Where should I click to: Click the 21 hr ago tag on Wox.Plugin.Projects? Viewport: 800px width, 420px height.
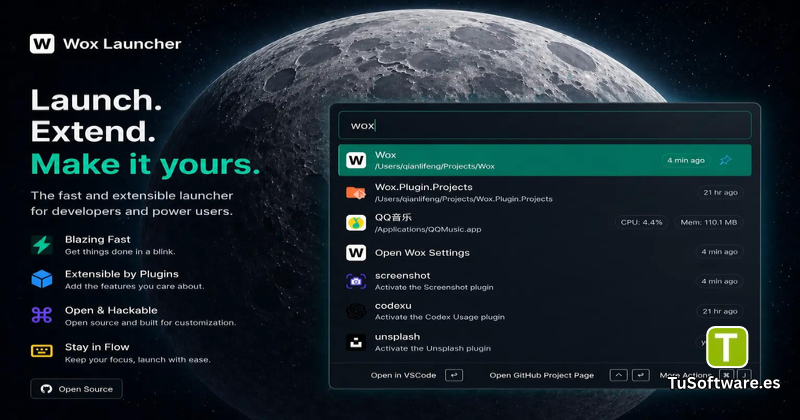click(x=720, y=192)
